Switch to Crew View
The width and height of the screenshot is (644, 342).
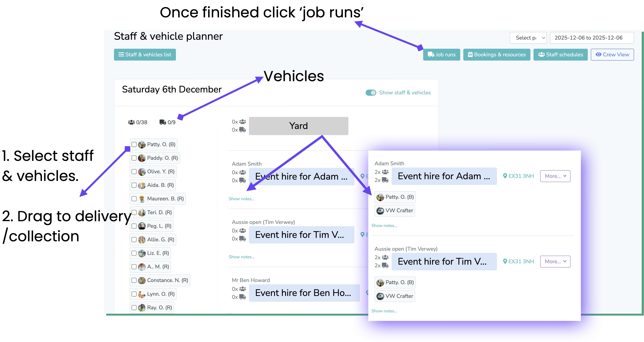612,54
